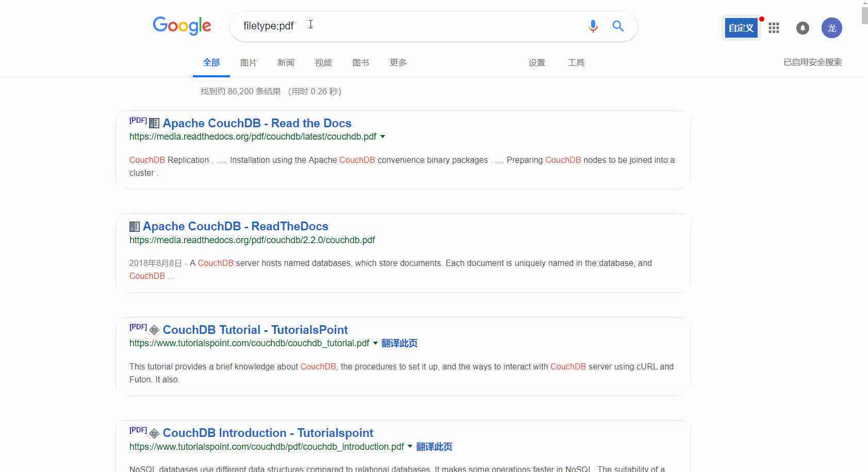Expand arrow next to couchdb_introduction.pdf URL

(x=410, y=447)
